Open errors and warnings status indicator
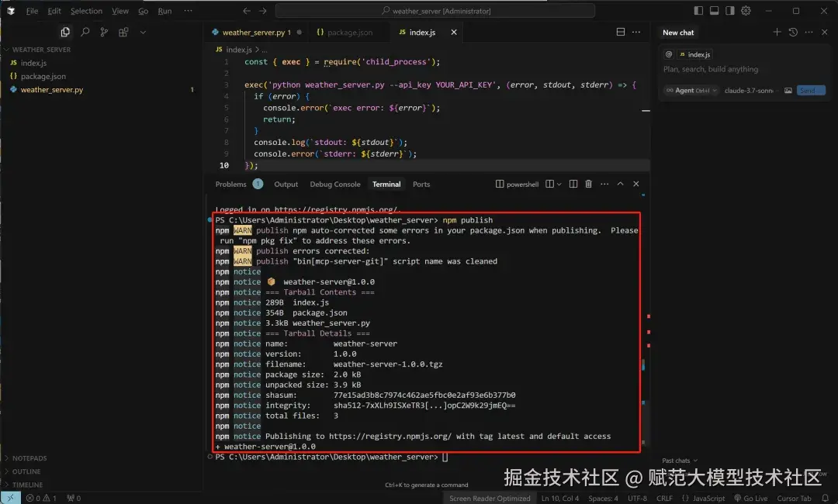Viewport: 838px width, 504px height. click(x=42, y=498)
